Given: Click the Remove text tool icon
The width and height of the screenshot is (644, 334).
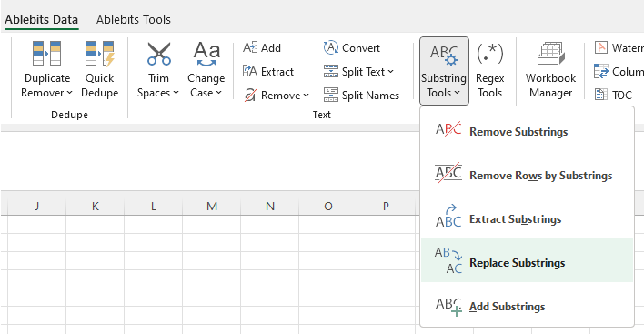Looking at the screenshot, I should [250, 96].
